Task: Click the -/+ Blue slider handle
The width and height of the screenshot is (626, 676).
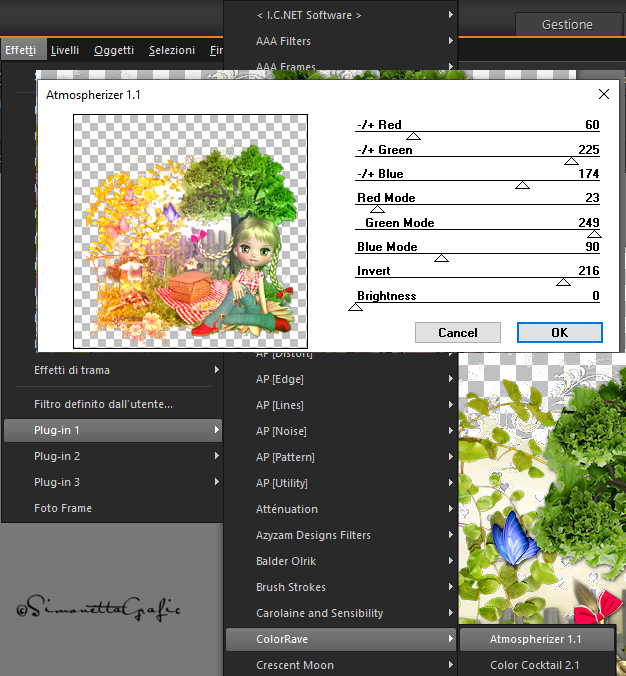Action: tap(522, 185)
